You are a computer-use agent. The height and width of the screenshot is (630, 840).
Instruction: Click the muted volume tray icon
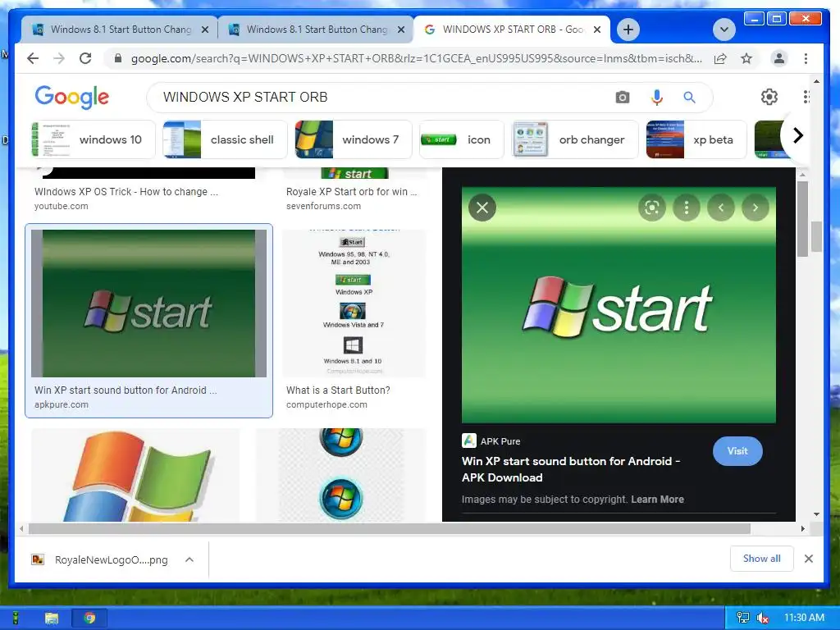(762, 619)
